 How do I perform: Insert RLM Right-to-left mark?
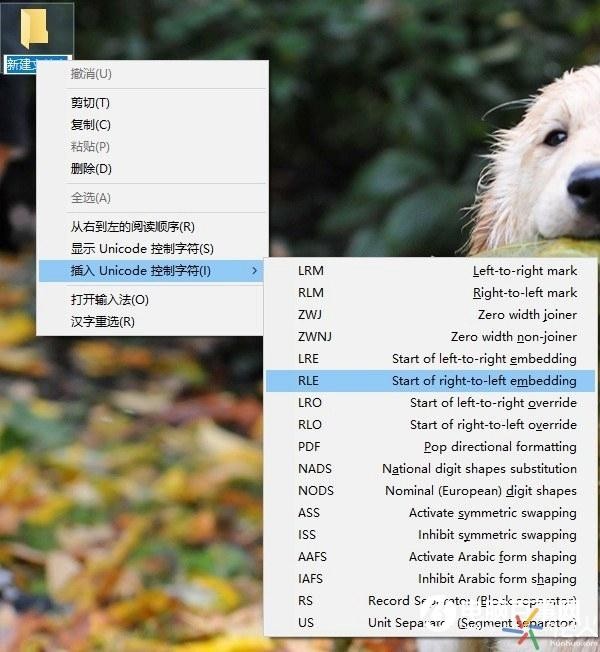click(436, 293)
